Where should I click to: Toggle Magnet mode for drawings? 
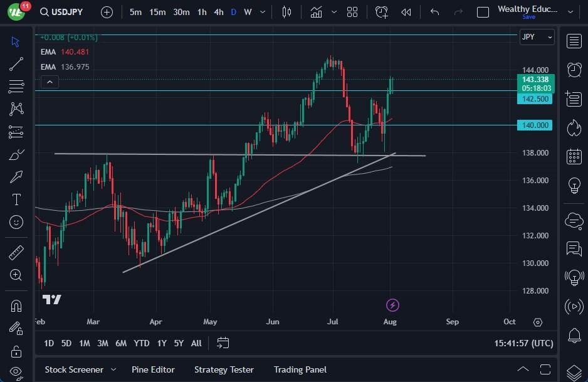click(16, 305)
